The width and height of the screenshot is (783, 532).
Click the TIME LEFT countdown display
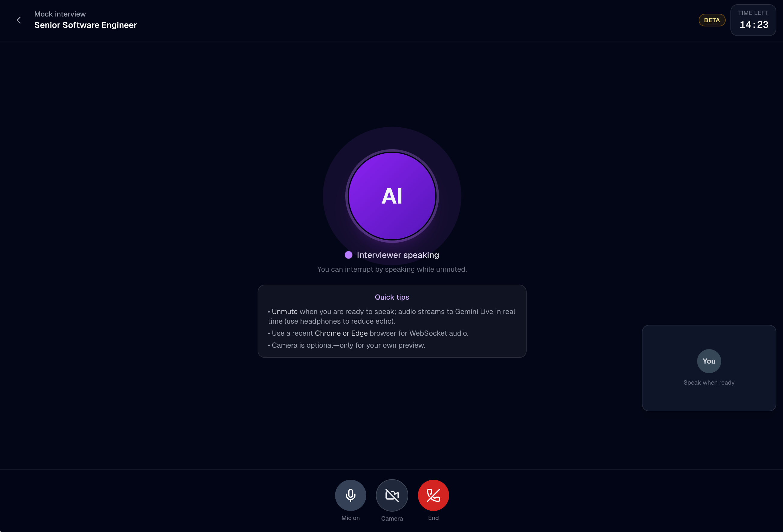(753, 20)
